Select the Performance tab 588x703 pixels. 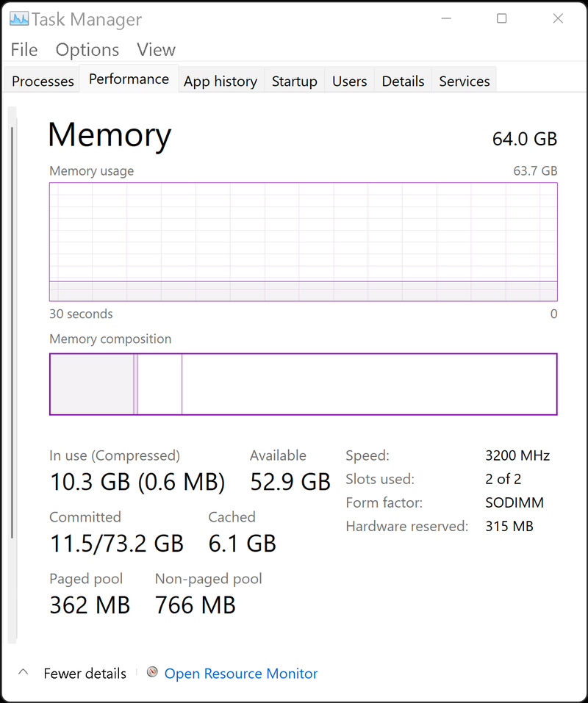129,79
